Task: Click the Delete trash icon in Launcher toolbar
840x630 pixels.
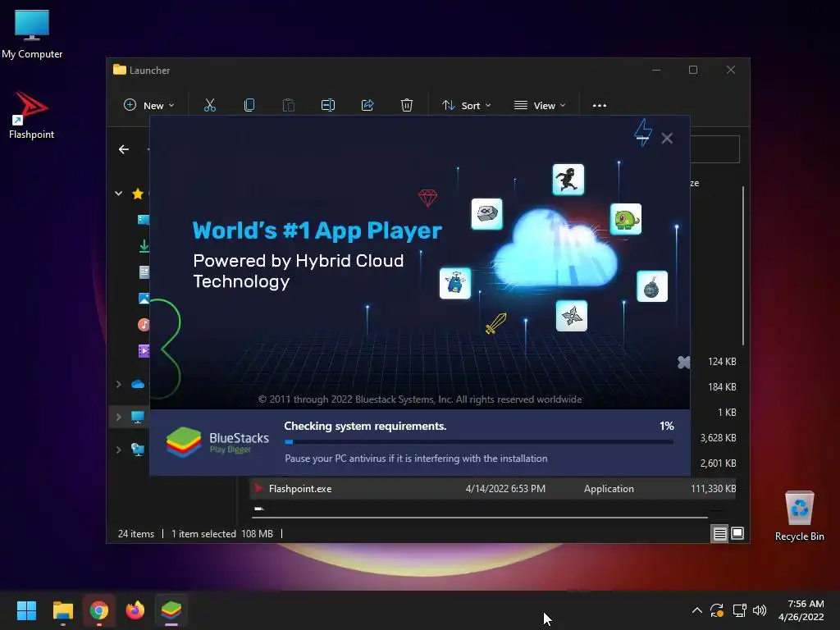Action: pyautogui.click(x=407, y=105)
